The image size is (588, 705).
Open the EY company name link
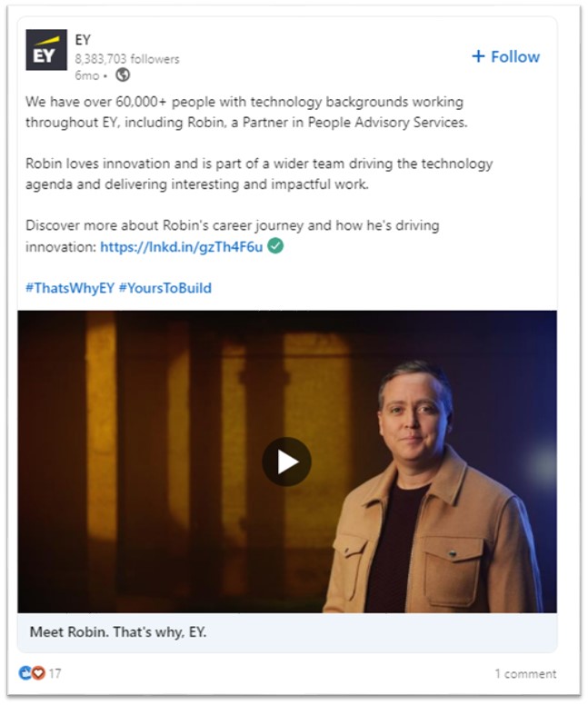pyautogui.click(x=83, y=40)
